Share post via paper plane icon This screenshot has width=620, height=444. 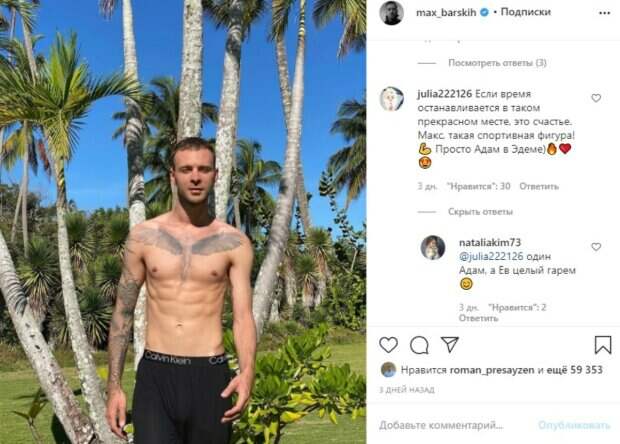pos(450,344)
